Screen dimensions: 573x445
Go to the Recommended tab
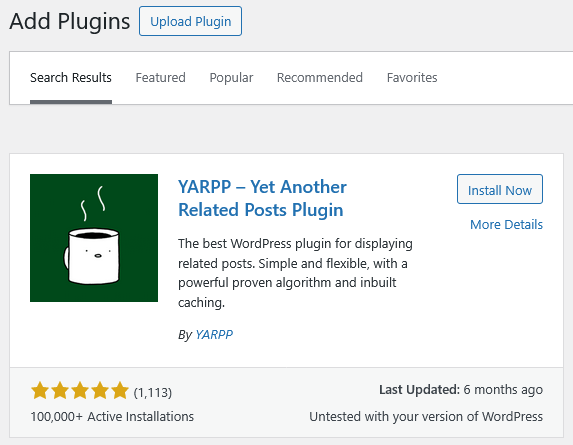point(320,78)
